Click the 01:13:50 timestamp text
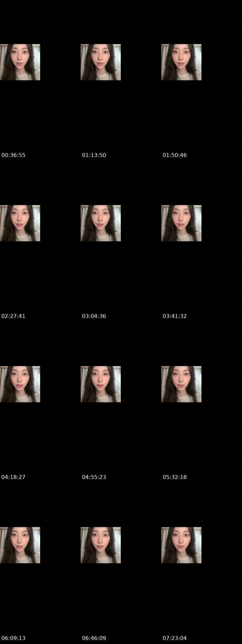The height and width of the screenshot is (644, 242). pyautogui.click(x=94, y=155)
